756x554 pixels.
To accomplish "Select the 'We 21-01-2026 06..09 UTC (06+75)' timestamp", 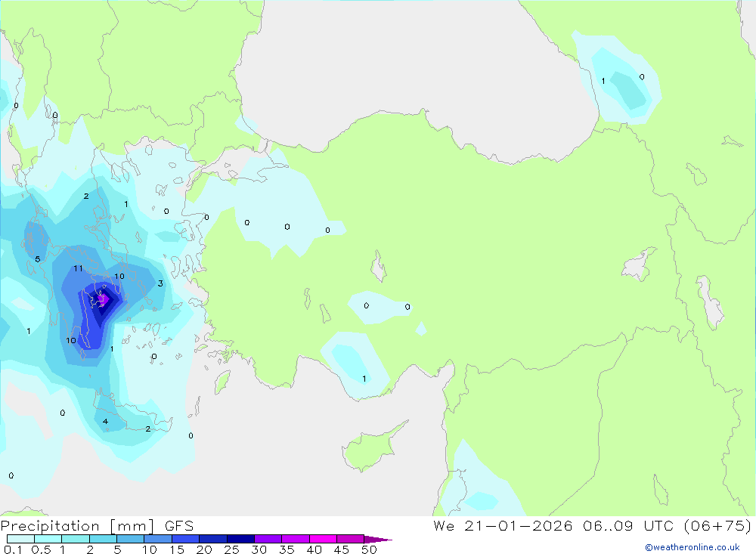I will [x=592, y=525].
